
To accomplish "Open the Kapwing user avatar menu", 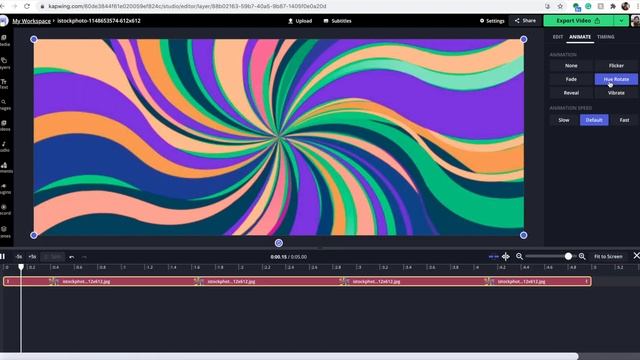I will 636,20.
